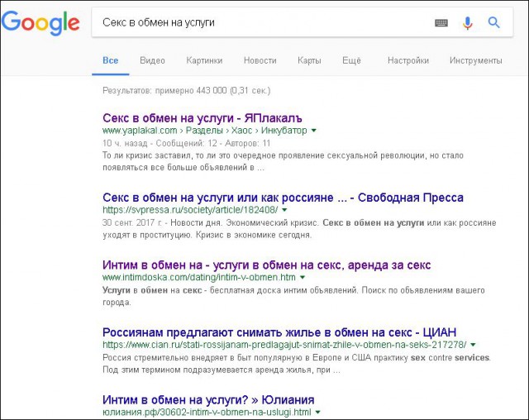The width and height of the screenshot is (529, 420).
Task: Click snippet starting 'То ли кризис заставил'
Action: point(283,161)
